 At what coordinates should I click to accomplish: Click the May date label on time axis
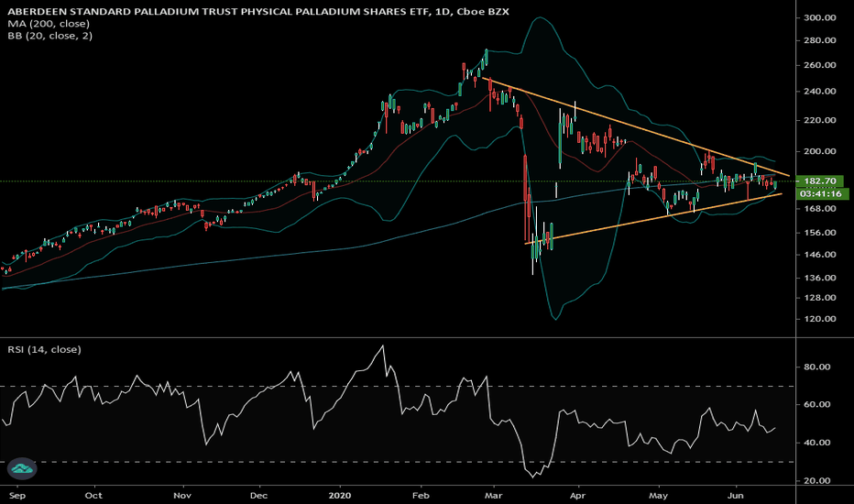tap(659, 495)
